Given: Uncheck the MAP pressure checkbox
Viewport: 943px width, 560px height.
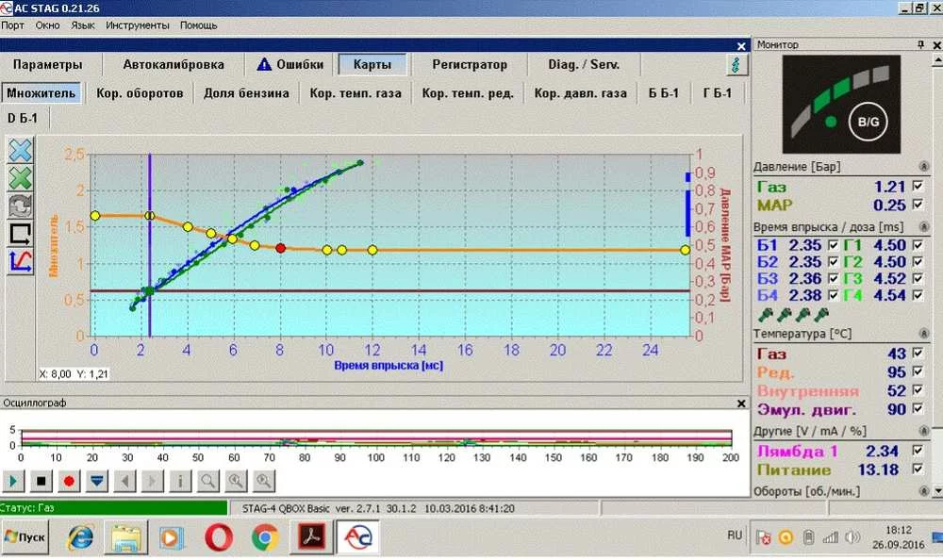Looking at the screenshot, I should [918, 205].
